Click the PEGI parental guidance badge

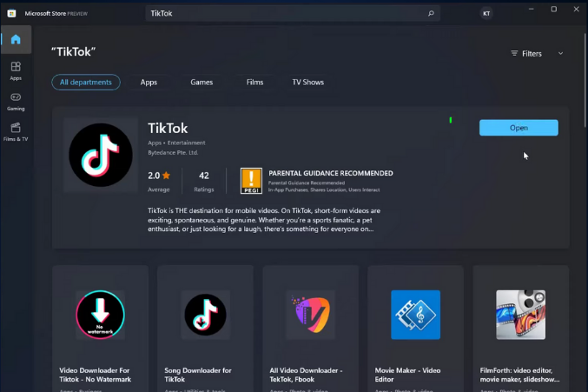251,181
